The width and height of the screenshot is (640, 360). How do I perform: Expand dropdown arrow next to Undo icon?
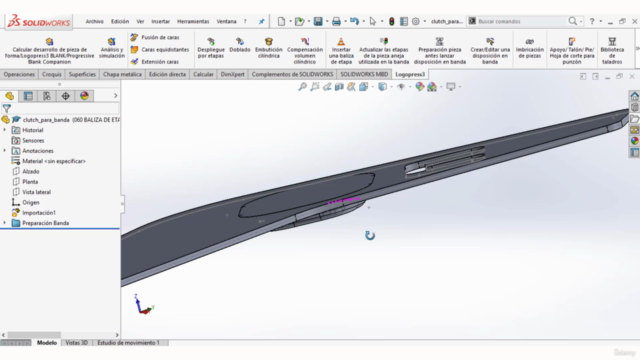coord(364,21)
